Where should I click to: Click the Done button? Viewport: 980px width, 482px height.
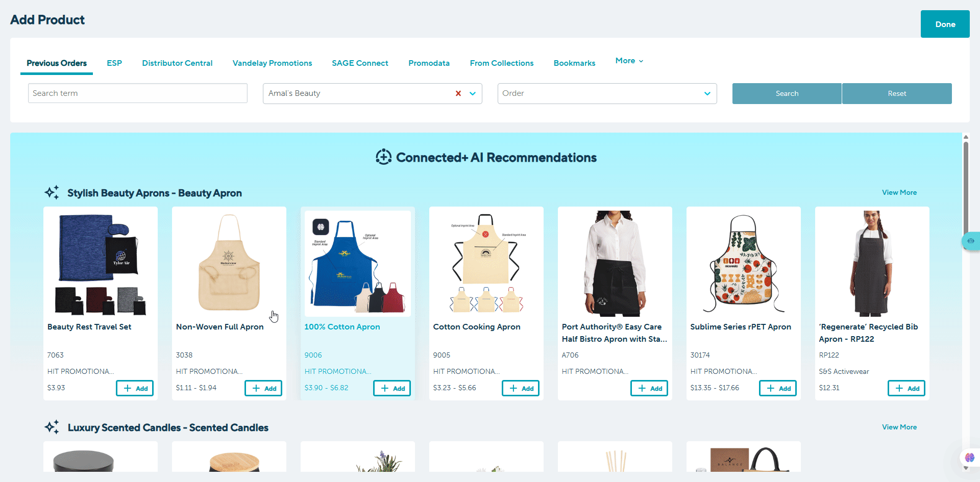tap(945, 24)
